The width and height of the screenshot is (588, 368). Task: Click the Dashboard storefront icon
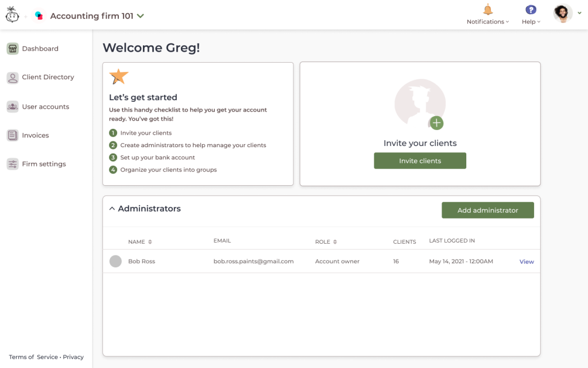(x=13, y=49)
